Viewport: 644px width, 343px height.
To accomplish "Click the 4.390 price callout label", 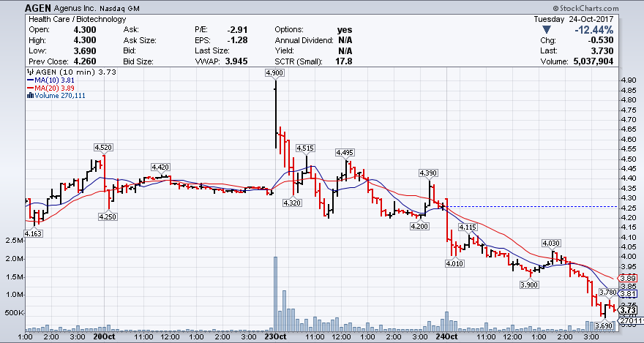I will pyautogui.click(x=428, y=173).
